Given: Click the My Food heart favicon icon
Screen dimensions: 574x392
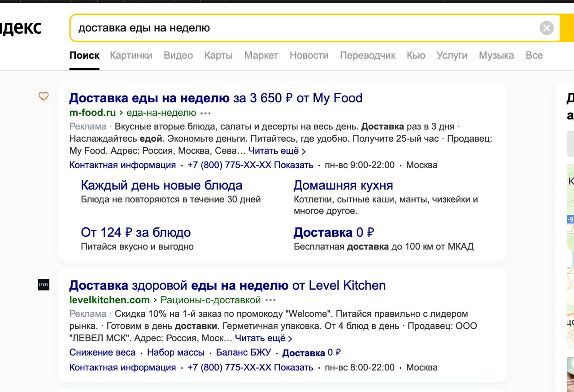Looking at the screenshot, I should (x=43, y=96).
